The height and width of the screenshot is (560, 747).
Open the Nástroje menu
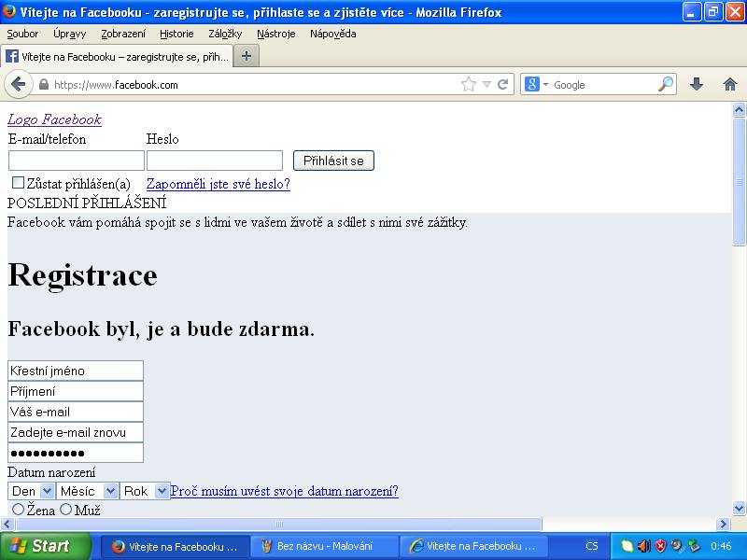coord(276,34)
